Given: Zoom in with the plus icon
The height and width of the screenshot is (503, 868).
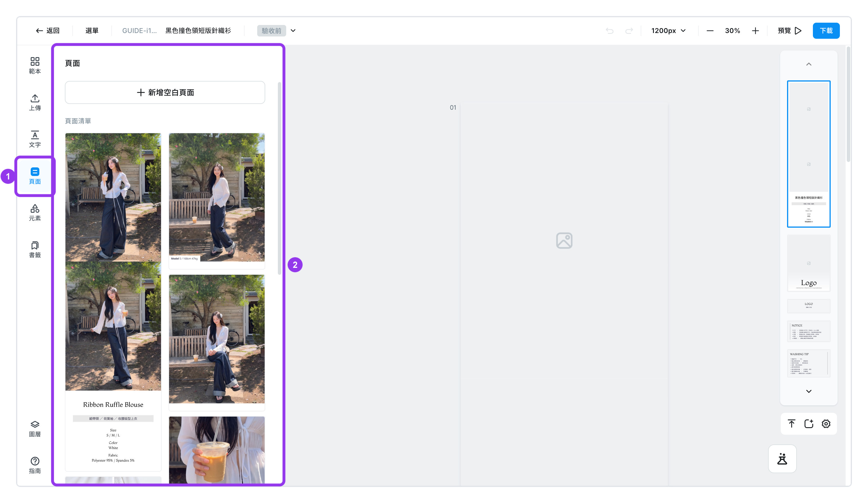Looking at the screenshot, I should click(x=755, y=31).
